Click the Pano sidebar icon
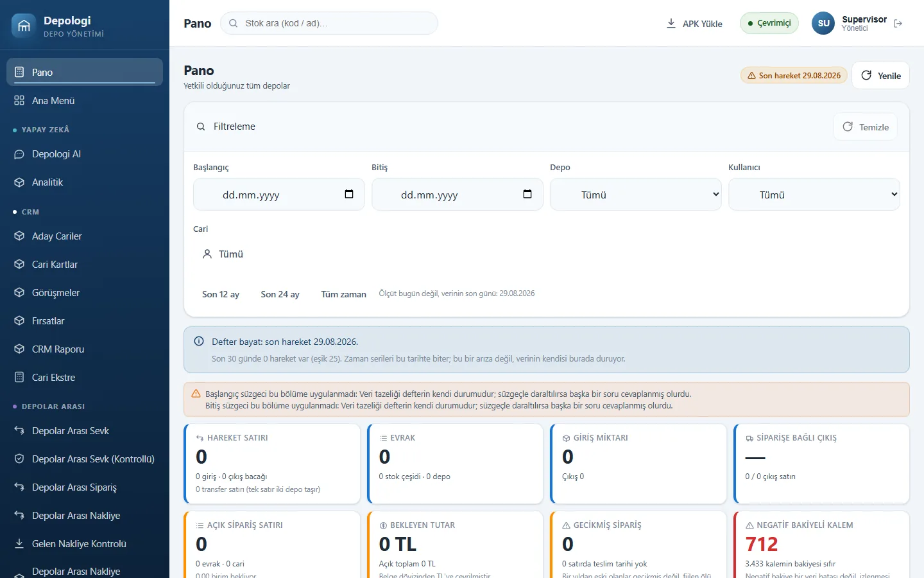Viewport: 924px width, 578px height. pos(19,72)
